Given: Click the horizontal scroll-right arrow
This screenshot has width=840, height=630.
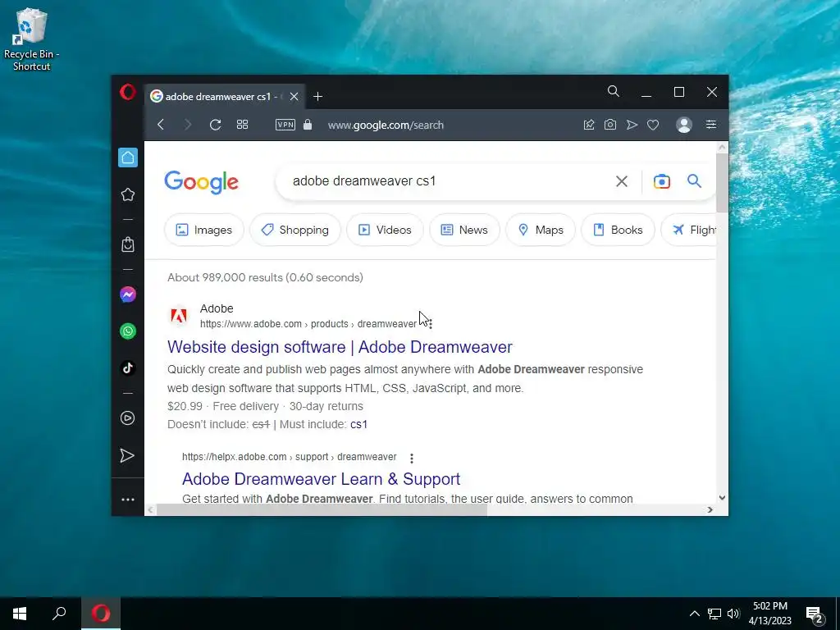Looking at the screenshot, I should 710,509.
